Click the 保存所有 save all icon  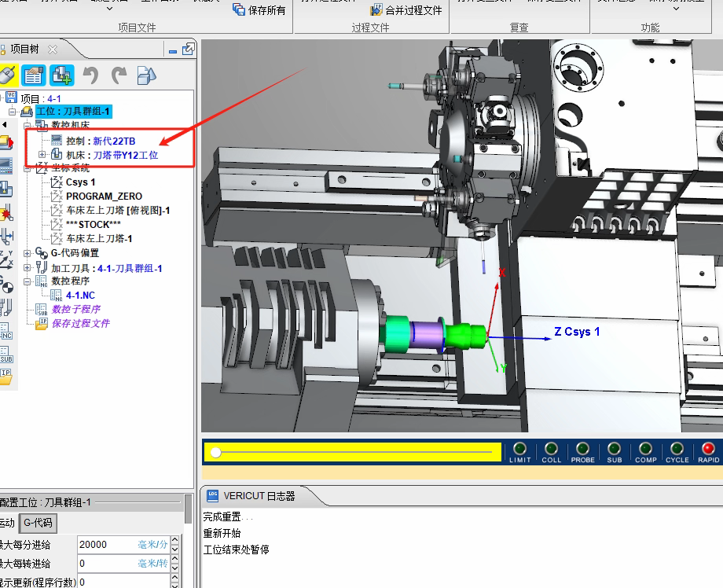[238, 9]
